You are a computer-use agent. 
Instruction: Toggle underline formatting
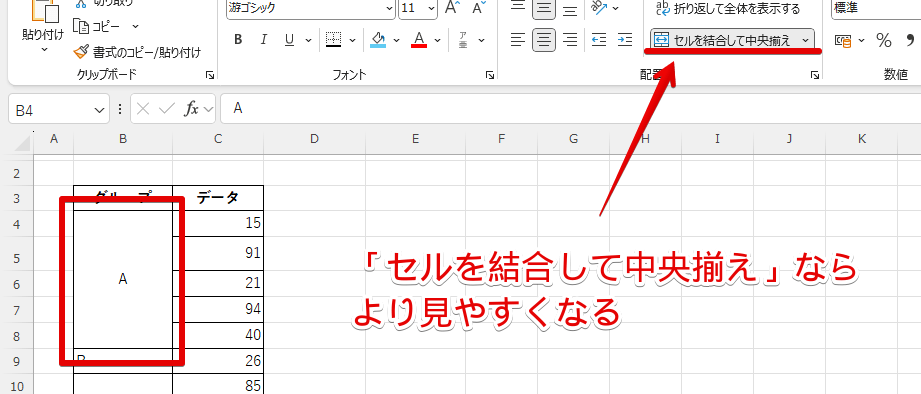(x=289, y=40)
